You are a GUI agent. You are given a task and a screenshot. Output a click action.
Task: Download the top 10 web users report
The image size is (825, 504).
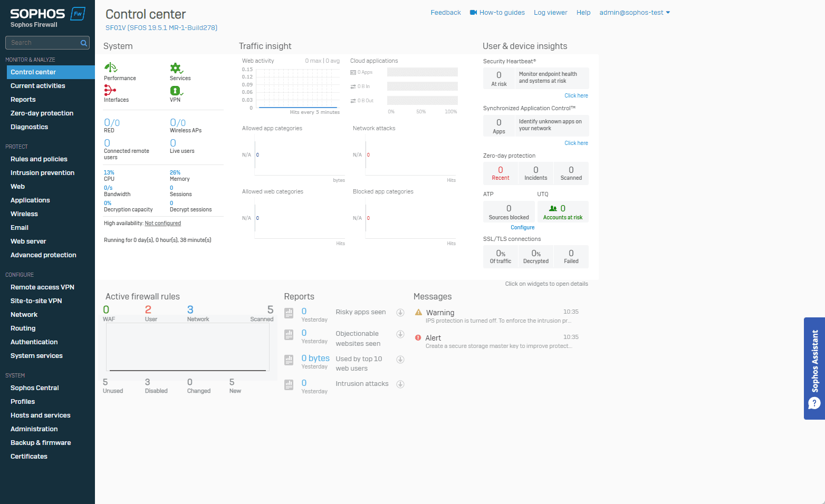click(x=400, y=360)
